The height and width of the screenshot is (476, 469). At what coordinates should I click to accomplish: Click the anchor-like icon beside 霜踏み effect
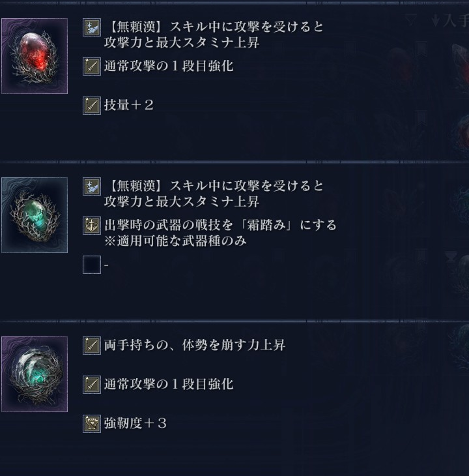pos(92,226)
